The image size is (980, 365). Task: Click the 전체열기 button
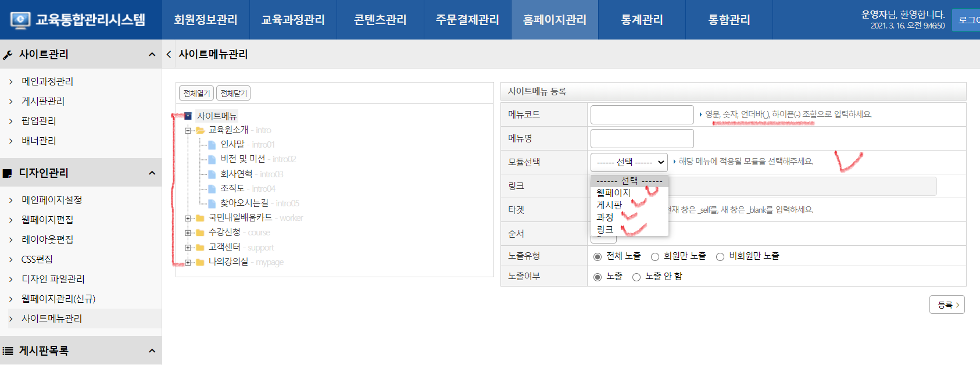[196, 94]
